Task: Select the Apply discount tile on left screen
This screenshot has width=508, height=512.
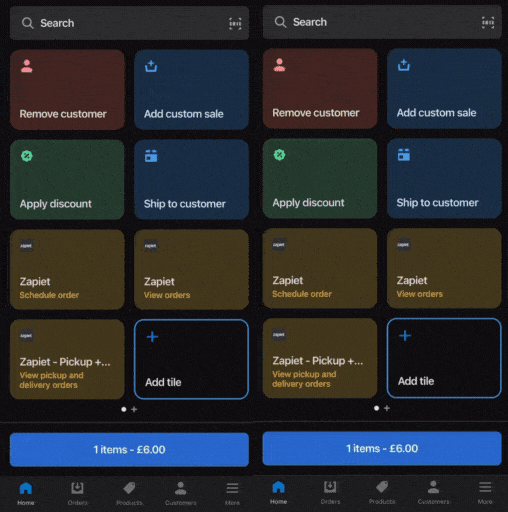Action: 67,180
